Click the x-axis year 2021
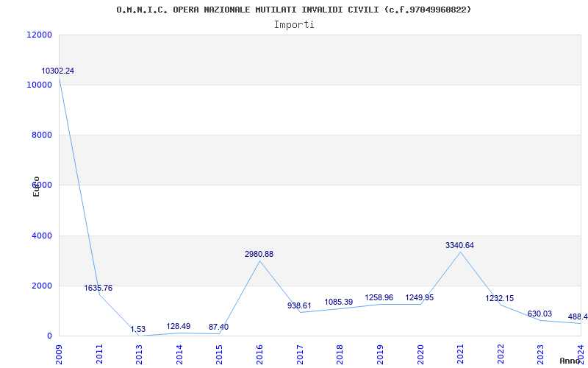588x368 pixels. (460, 354)
